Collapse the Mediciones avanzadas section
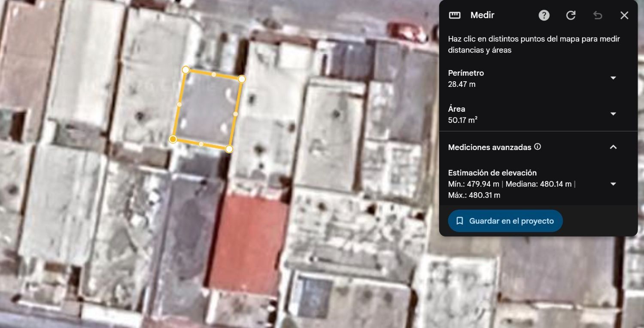 pyautogui.click(x=614, y=147)
